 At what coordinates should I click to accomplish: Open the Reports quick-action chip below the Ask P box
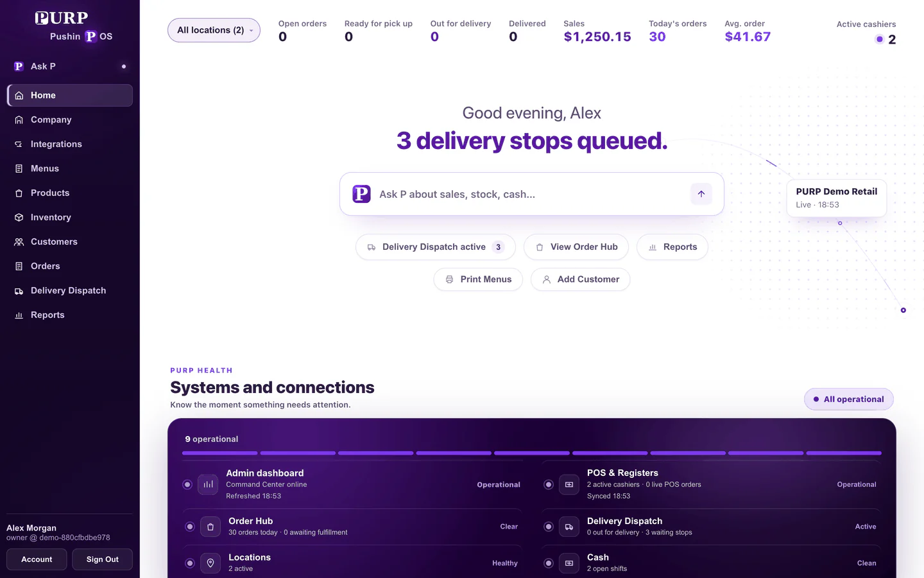point(672,247)
